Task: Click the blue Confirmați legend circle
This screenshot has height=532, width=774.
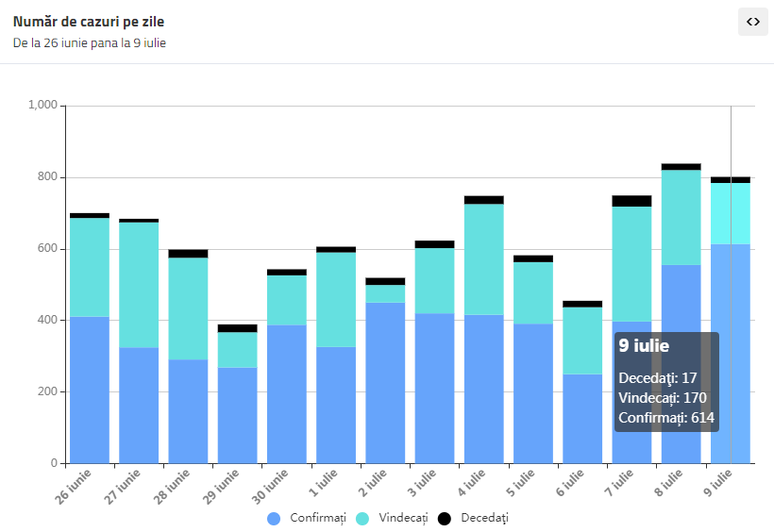Action: (274, 519)
